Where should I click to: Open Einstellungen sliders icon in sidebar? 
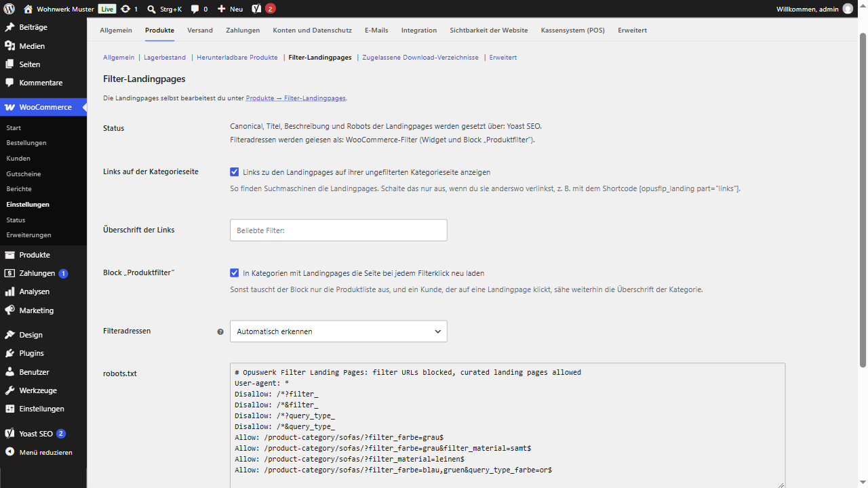point(9,409)
